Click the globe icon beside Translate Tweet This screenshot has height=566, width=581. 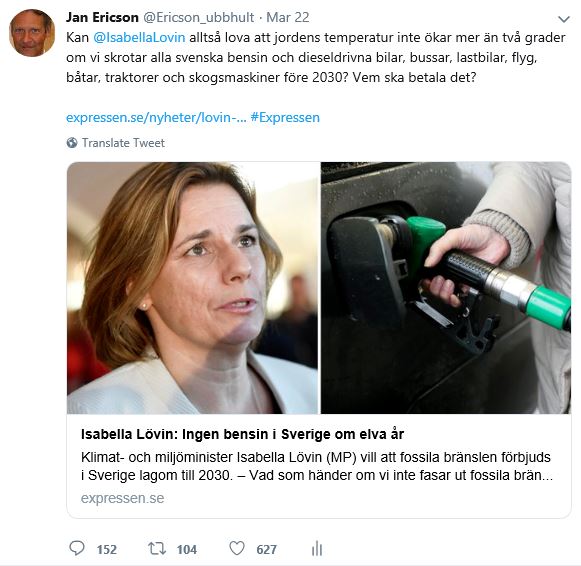click(x=72, y=143)
